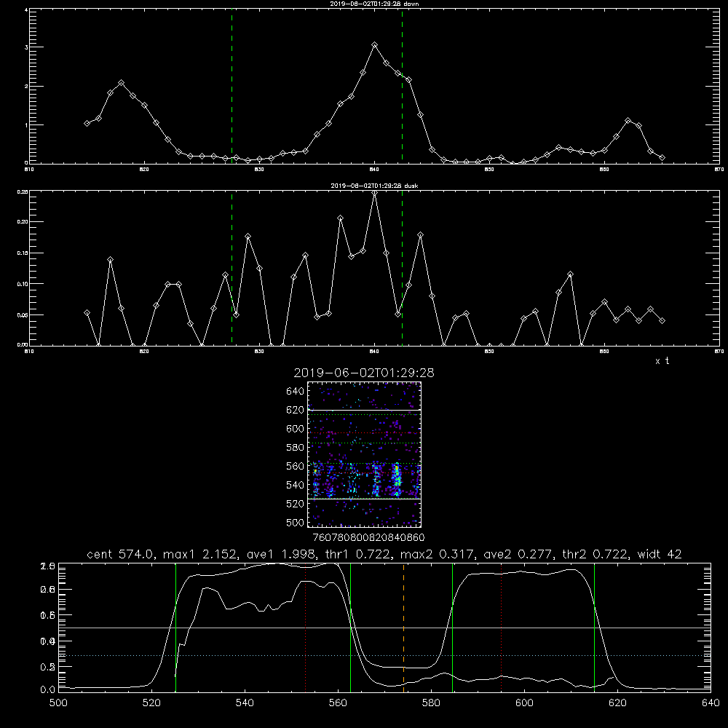Screen dimensions: 728x728
Task: Select the dusk plot marker peak near 837
Action: click(x=340, y=218)
